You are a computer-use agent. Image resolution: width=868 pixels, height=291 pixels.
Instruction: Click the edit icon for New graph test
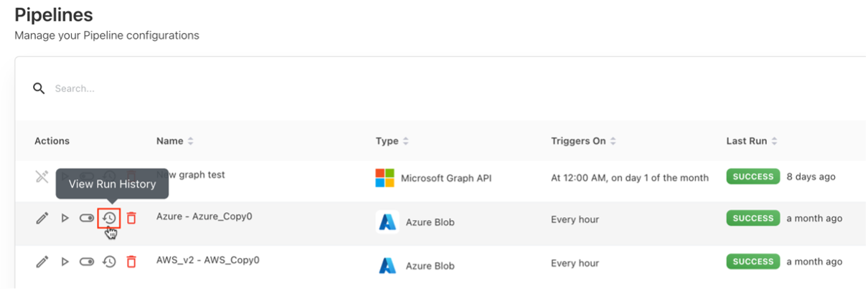42,177
